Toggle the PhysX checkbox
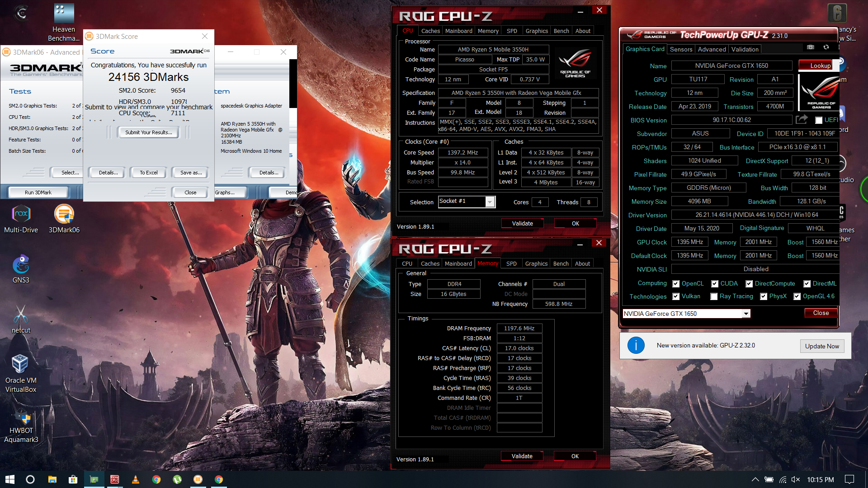The height and width of the screenshot is (488, 868). pyautogui.click(x=764, y=296)
